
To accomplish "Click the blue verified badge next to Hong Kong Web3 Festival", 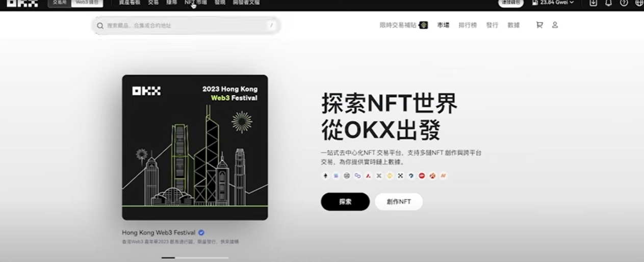I will pyautogui.click(x=201, y=232).
